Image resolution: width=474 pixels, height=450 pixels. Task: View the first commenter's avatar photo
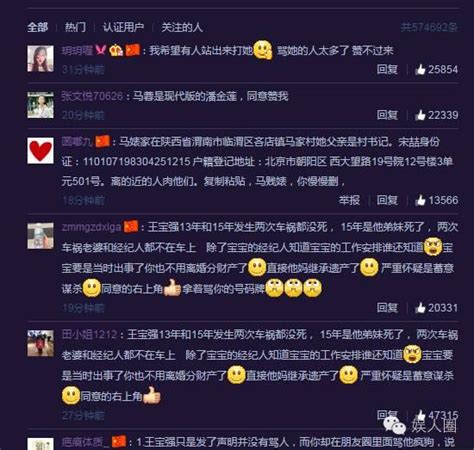40,59
